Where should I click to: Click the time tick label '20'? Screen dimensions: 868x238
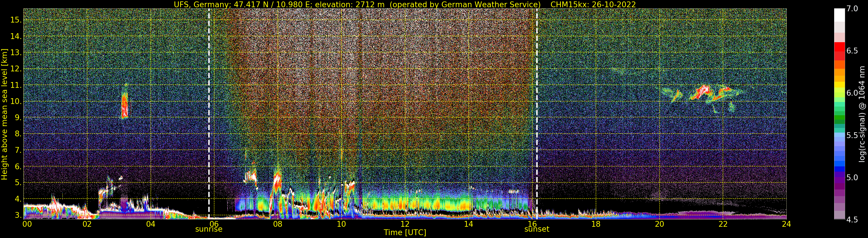pos(659,224)
